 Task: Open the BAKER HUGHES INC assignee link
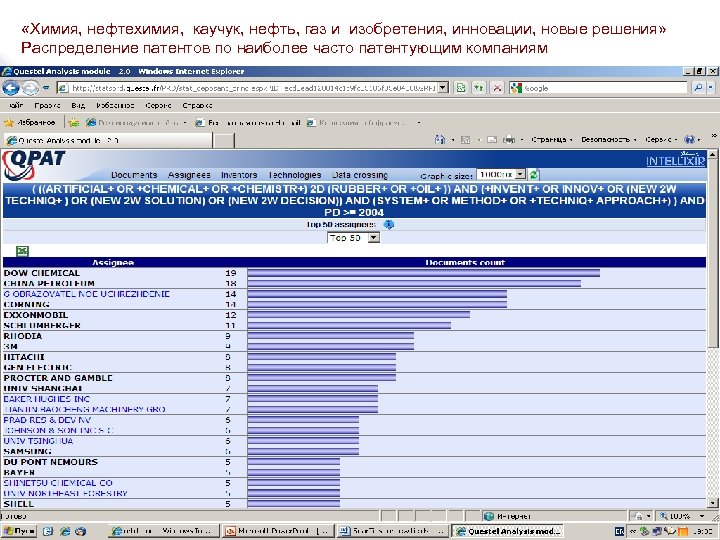[46, 399]
